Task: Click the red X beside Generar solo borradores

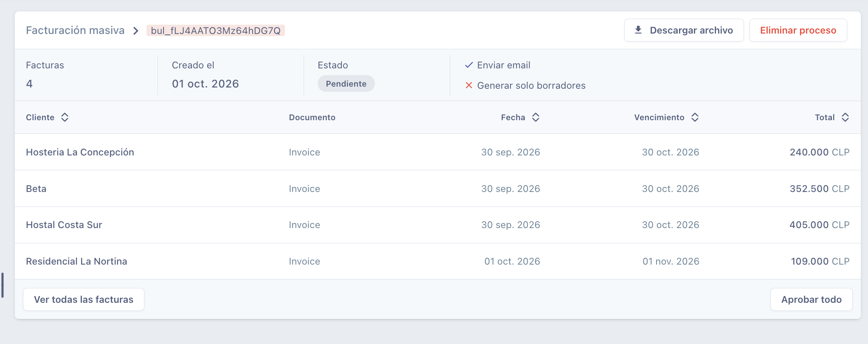Action: [469, 85]
